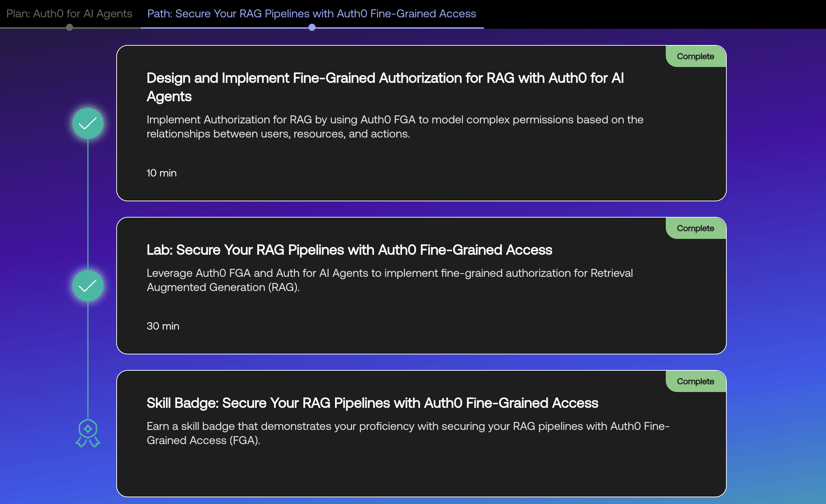This screenshot has height=504, width=826.
Task: Click the 'Leverage Auth0 FGA and Auth for AI Agents' description
Action: point(390,280)
